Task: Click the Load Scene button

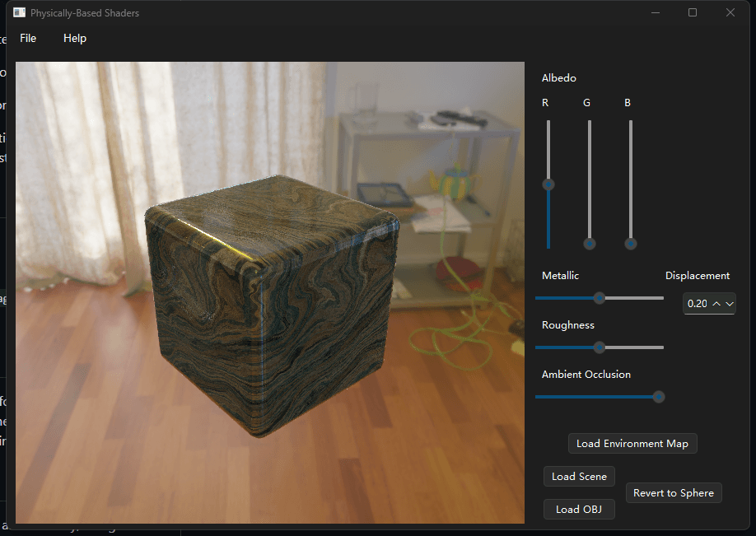Action: (x=579, y=476)
